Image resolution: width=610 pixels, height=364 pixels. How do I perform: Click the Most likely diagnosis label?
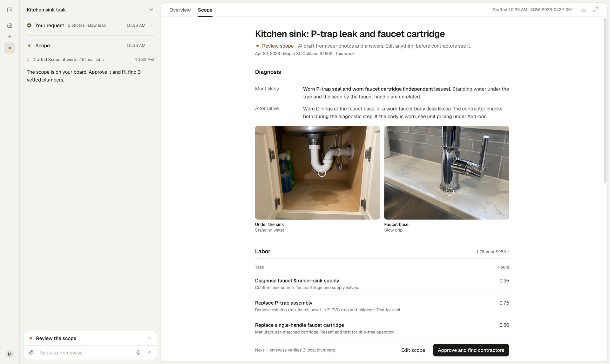click(267, 89)
